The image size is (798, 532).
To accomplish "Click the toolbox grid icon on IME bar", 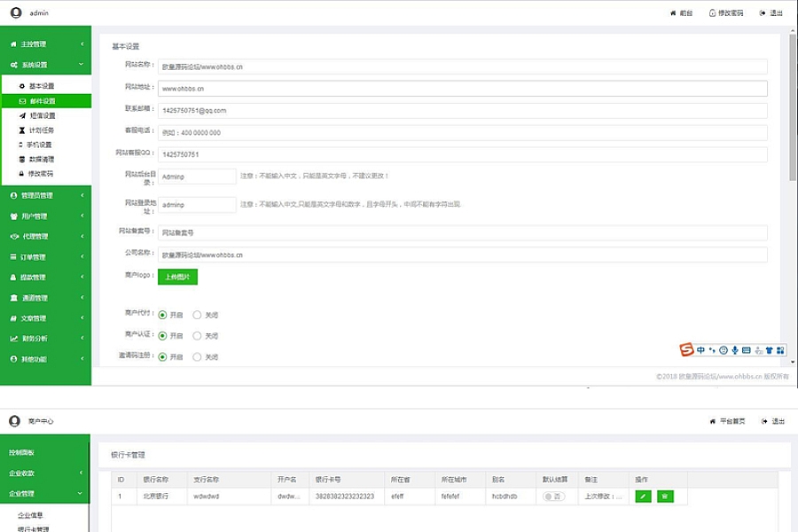I will click(x=780, y=350).
